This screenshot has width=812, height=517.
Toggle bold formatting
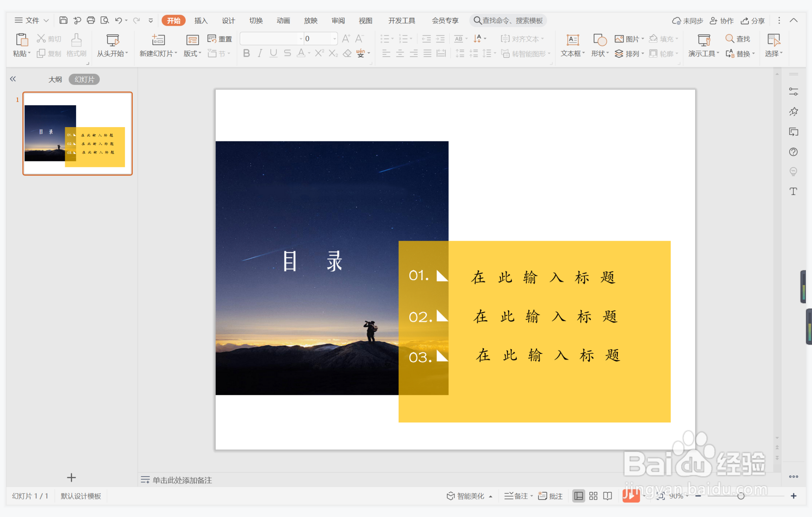point(246,53)
